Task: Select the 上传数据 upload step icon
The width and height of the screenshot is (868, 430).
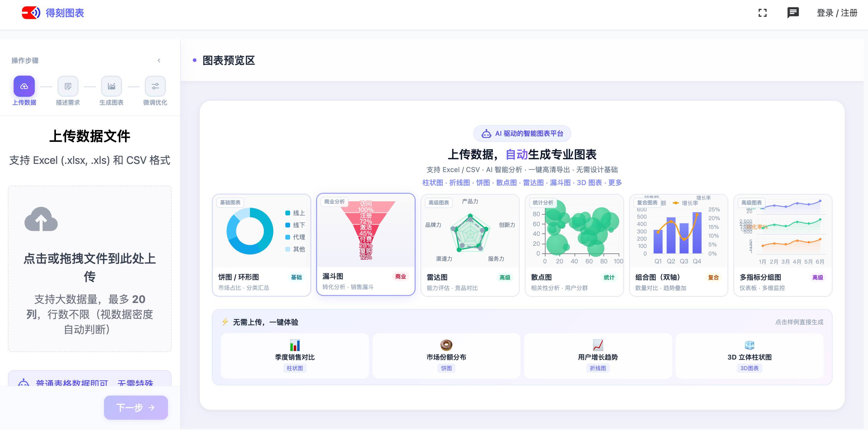Action: click(24, 86)
